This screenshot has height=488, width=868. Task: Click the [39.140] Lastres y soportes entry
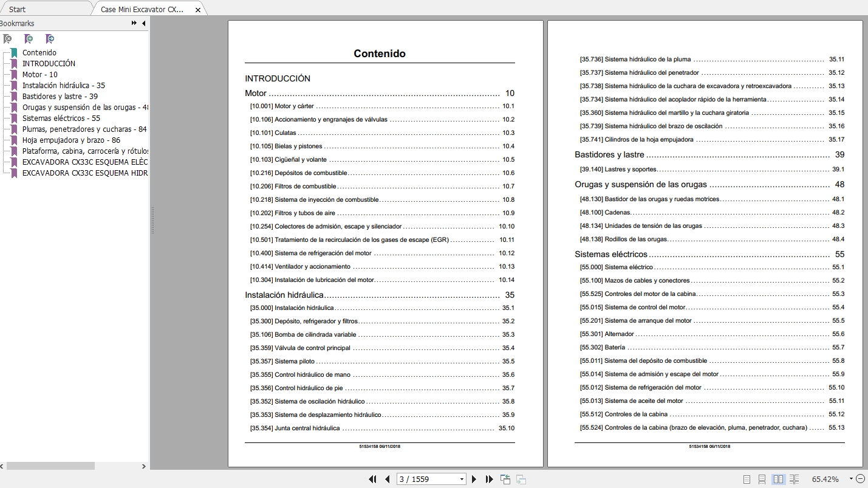click(x=712, y=170)
